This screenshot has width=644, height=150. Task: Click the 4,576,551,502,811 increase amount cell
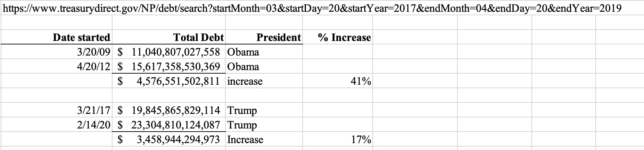pyautogui.click(x=178, y=81)
